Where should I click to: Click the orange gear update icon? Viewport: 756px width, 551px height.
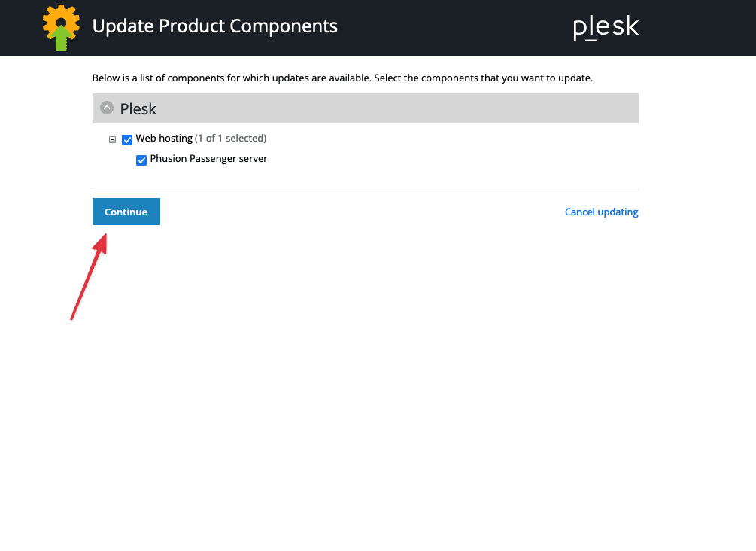51,15
